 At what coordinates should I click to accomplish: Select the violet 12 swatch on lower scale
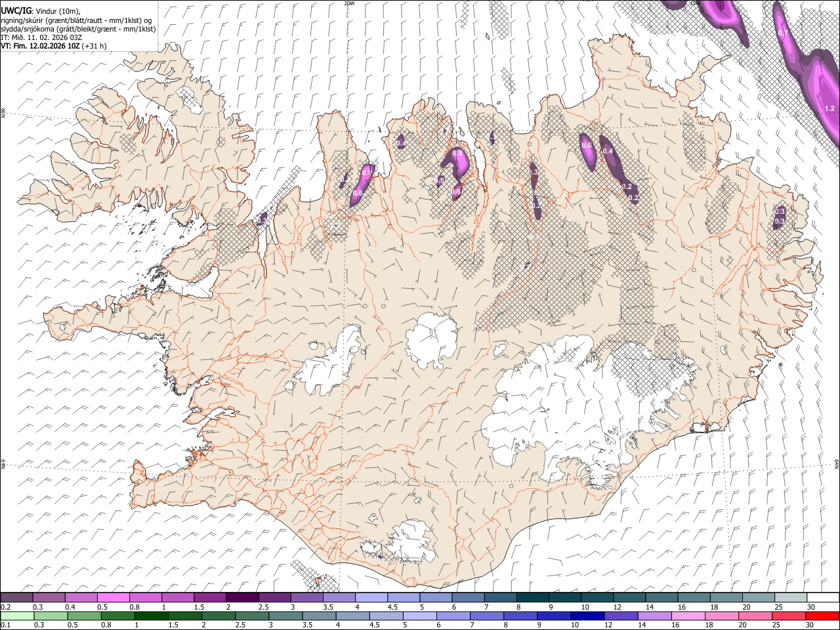(621, 616)
